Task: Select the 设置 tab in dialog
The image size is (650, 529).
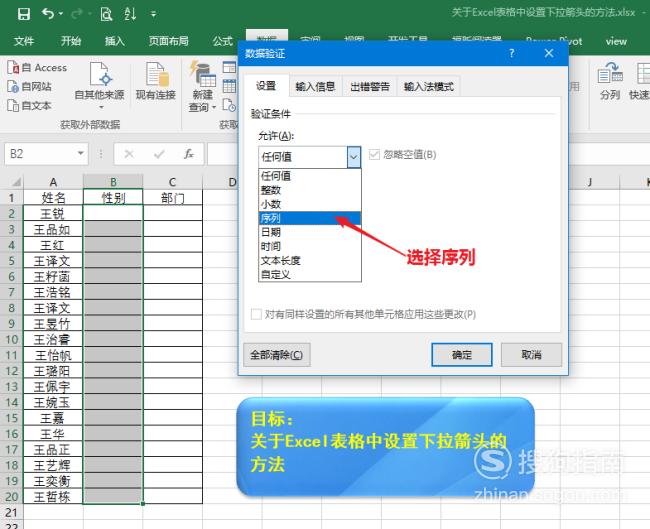Action: pyautogui.click(x=266, y=86)
